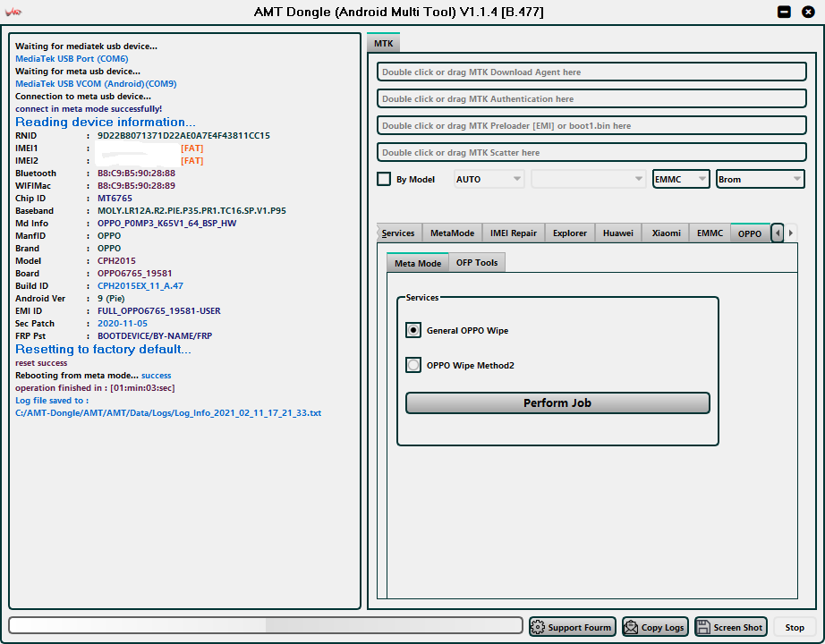Open the Xiaomi tab
The width and height of the screenshot is (825, 644).
coord(666,233)
